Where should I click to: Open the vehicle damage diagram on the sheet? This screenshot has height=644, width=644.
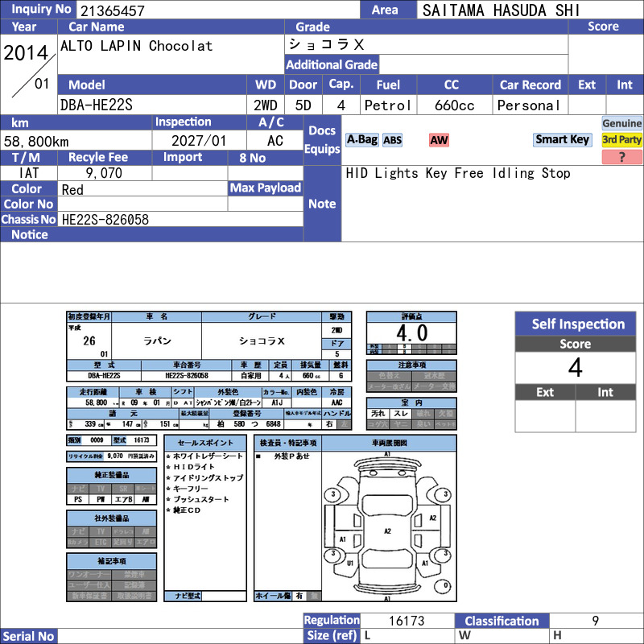point(389,526)
